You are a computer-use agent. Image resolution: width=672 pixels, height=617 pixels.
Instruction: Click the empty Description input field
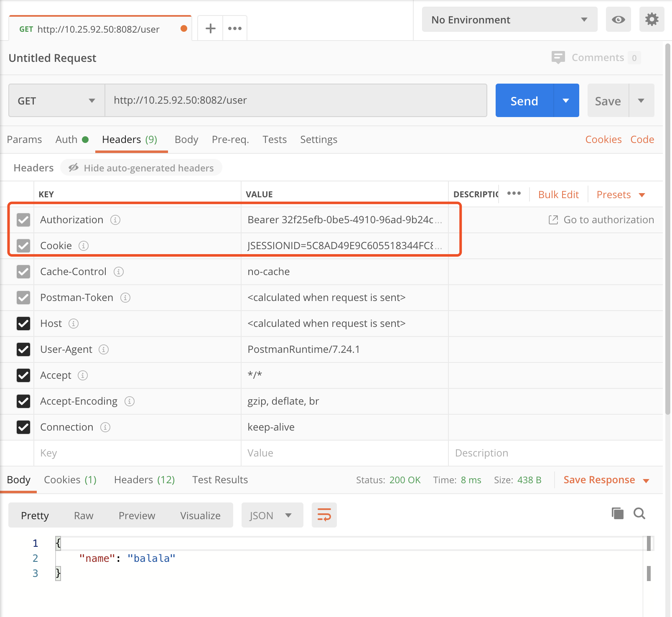[x=555, y=453]
